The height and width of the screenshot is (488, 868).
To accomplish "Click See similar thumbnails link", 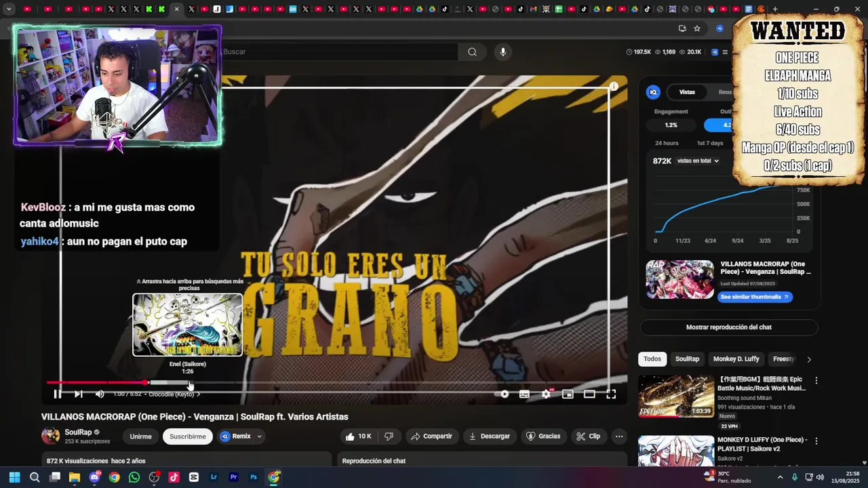I will (x=755, y=297).
